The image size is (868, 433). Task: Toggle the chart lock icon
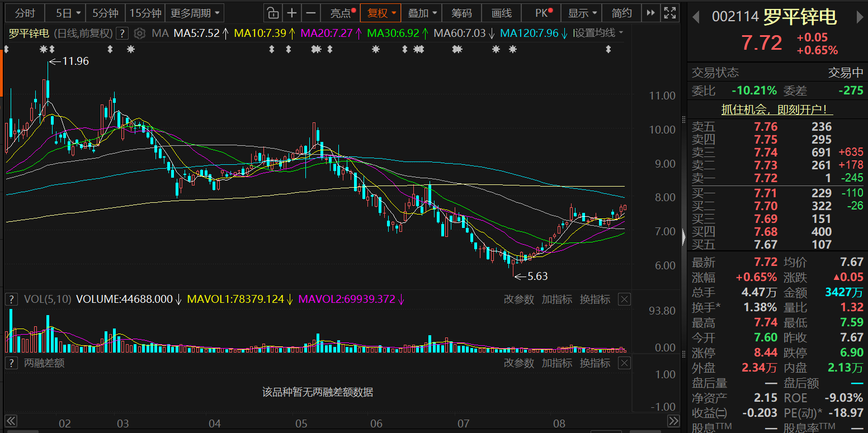[272, 13]
